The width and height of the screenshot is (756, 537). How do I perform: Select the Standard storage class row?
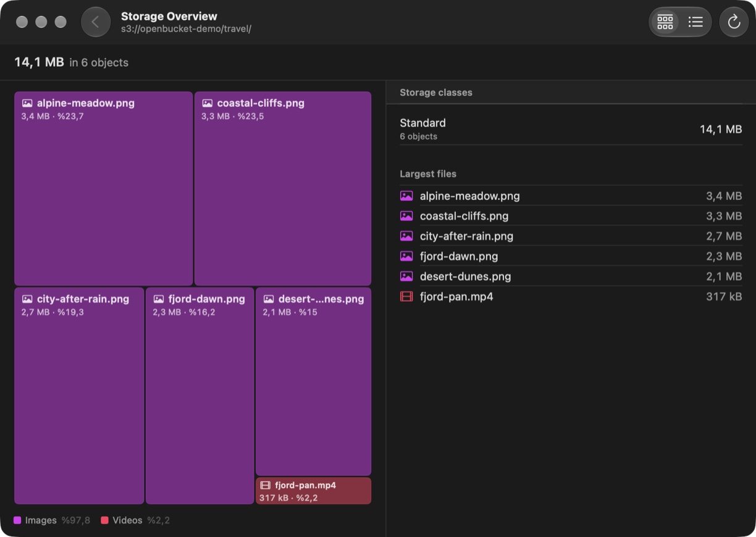571,128
